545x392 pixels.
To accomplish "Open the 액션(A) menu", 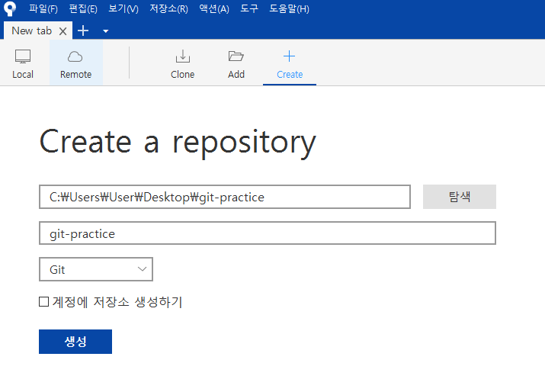I will [214, 8].
